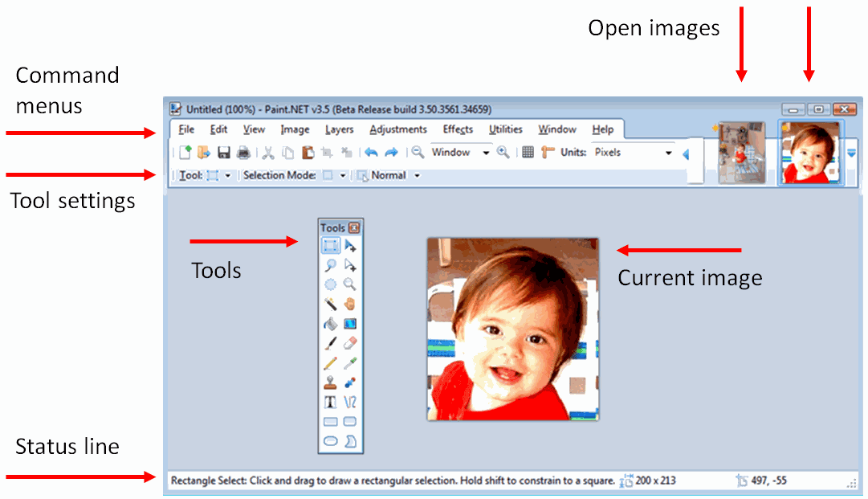868x499 pixels.
Task: Select the Clone Stamp tool
Action: point(329,382)
